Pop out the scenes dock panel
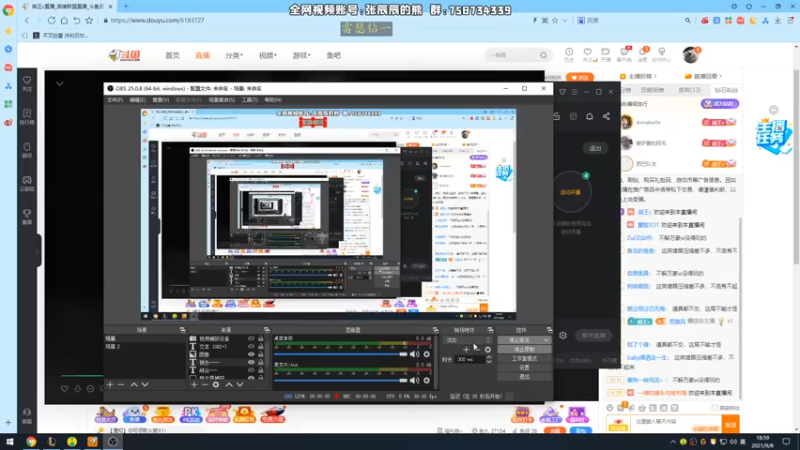The height and width of the screenshot is (450, 800). 182,330
